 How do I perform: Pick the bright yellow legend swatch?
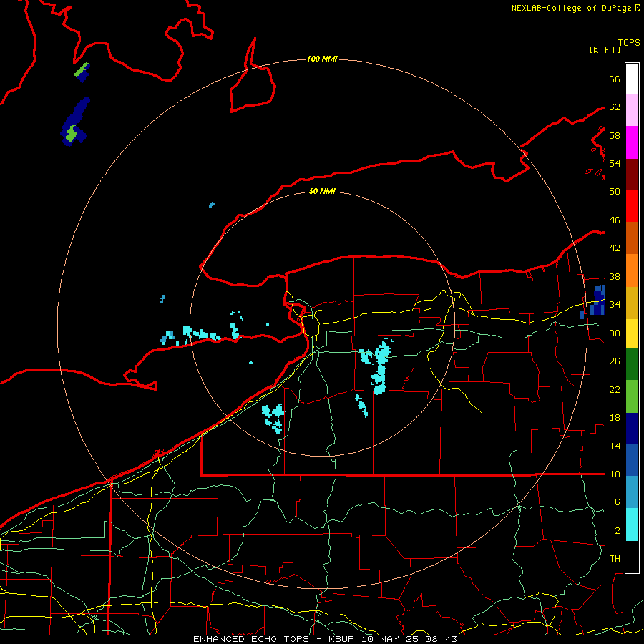tap(632, 333)
